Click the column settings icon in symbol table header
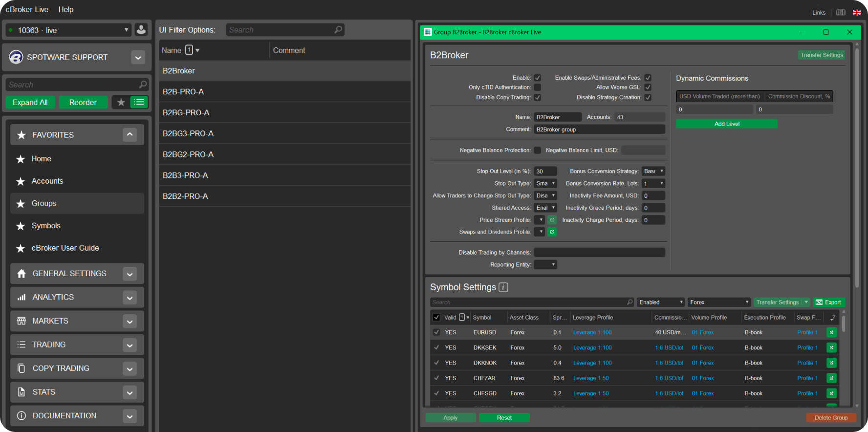The image size is (868, 432). coord(833,317)
